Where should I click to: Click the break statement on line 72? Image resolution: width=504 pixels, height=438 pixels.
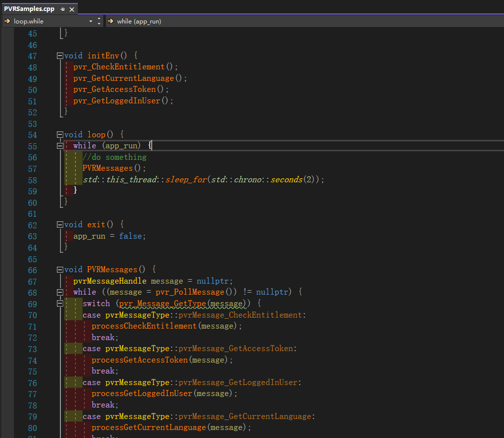(x=103, y=337)
